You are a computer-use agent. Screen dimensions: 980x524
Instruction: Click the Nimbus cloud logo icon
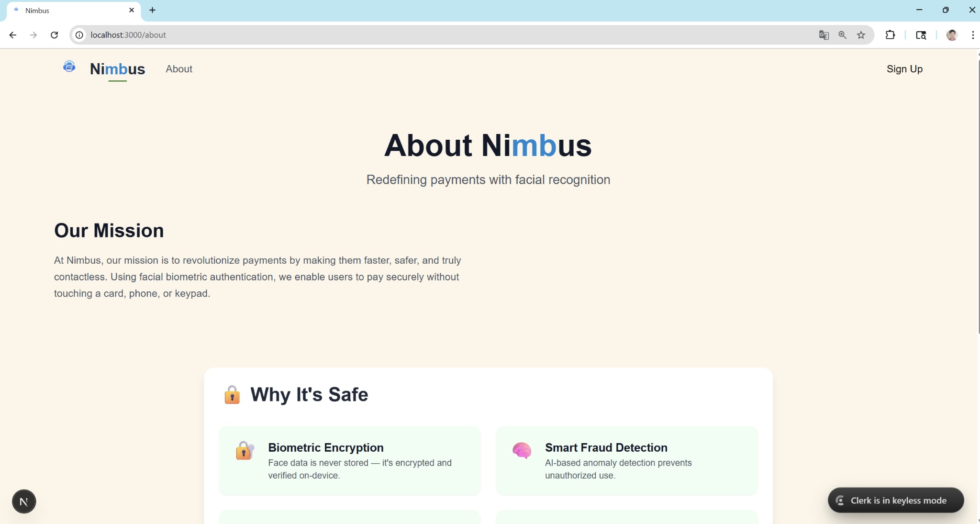69,67
